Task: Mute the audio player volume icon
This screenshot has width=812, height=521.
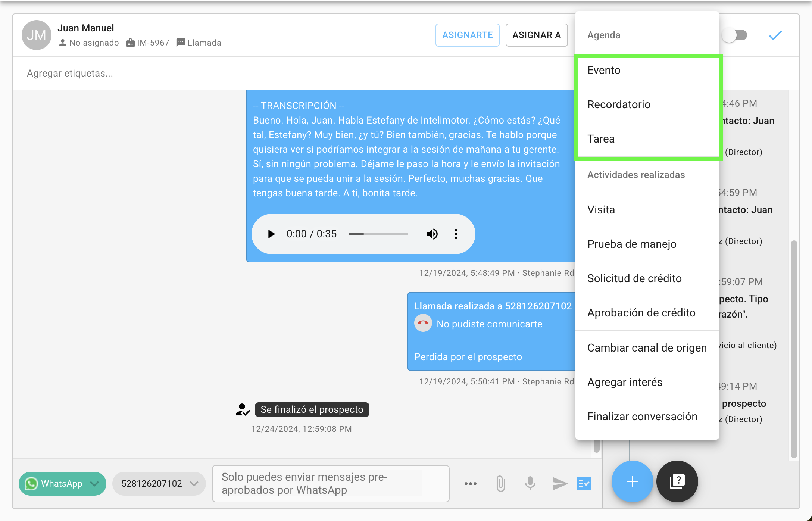Action: pos(432,234)
